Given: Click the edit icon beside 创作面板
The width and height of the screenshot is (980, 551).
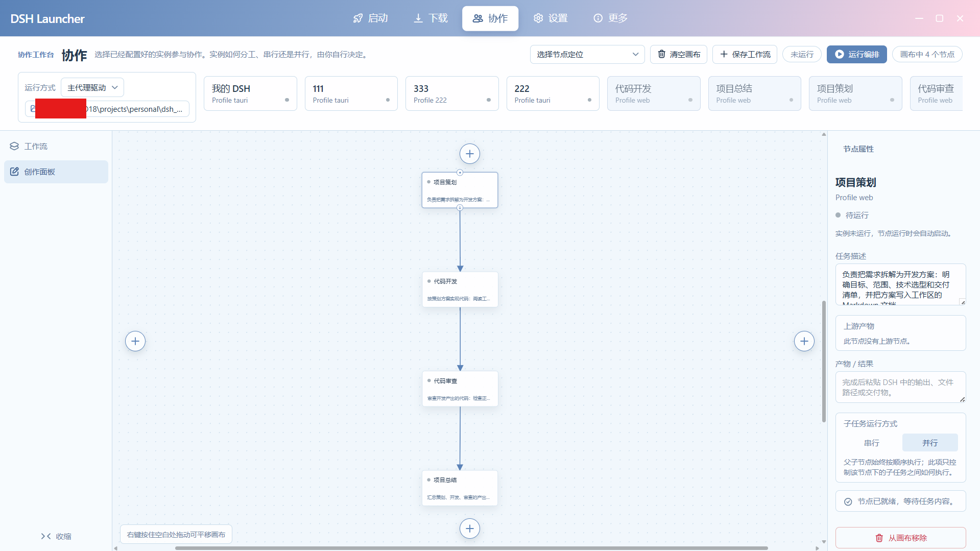Looking at the screenshot, I should point(14,172).
